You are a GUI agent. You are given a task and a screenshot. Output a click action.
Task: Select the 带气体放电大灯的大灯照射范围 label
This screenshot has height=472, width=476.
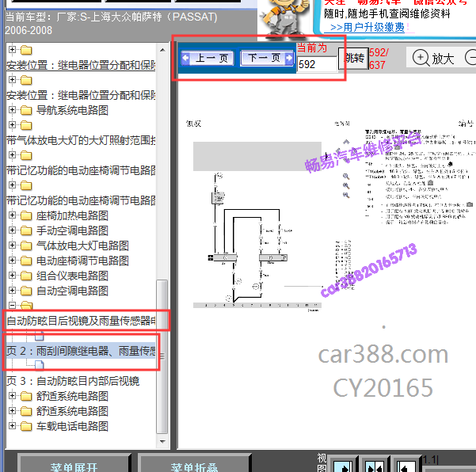click(81, 140)
